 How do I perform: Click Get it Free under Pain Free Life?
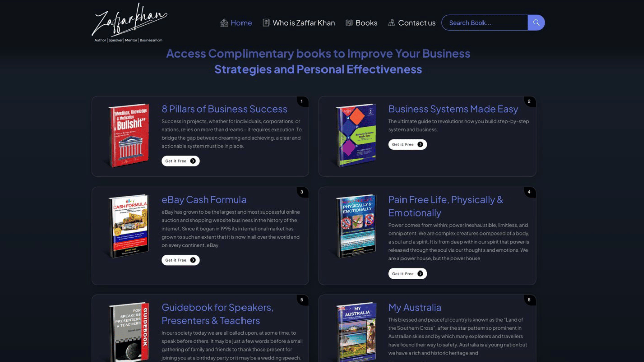click(x=408, y=274)
